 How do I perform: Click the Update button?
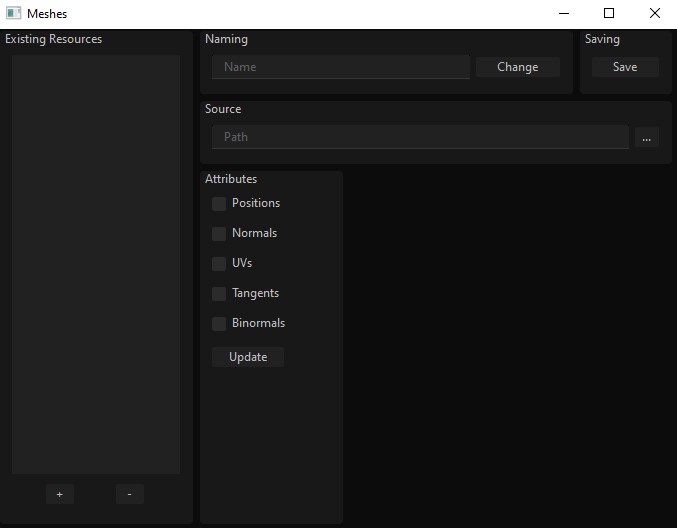248,357
